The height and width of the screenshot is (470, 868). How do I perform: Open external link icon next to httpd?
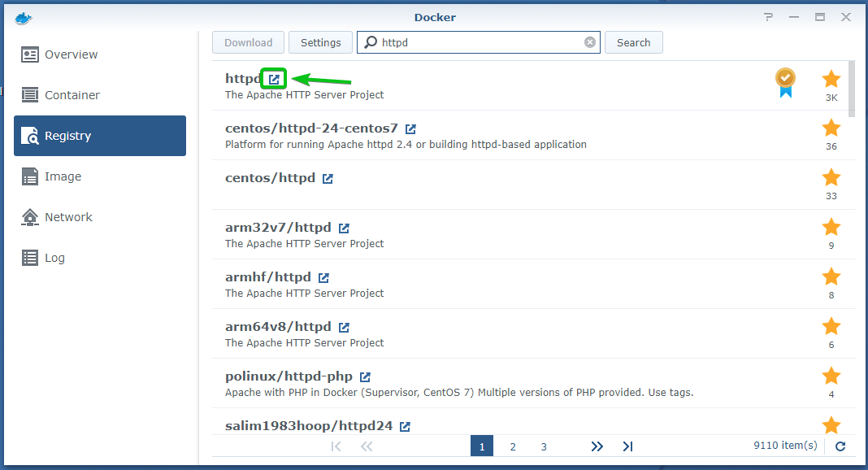274,79
